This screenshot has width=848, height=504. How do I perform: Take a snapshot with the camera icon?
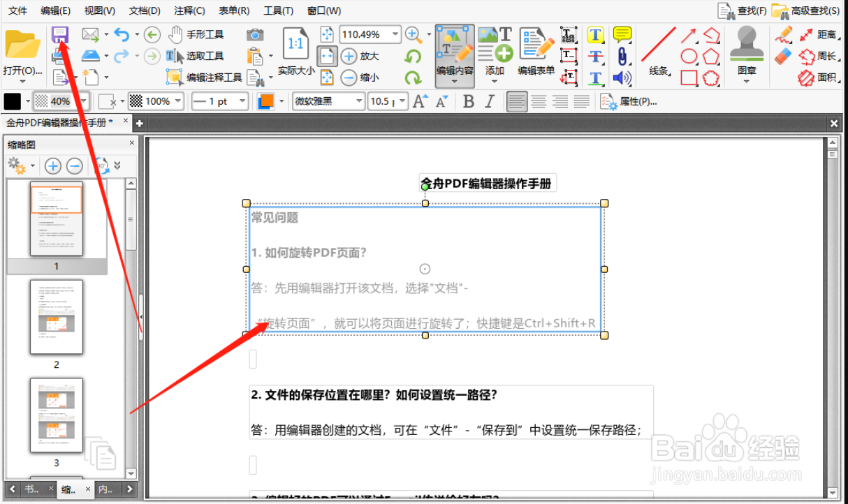tap(255, 34)
